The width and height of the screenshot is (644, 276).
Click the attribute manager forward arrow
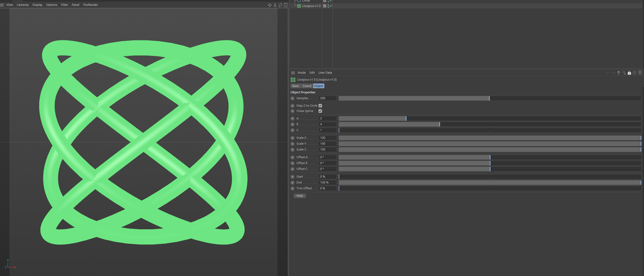click(x=613, y=73)
